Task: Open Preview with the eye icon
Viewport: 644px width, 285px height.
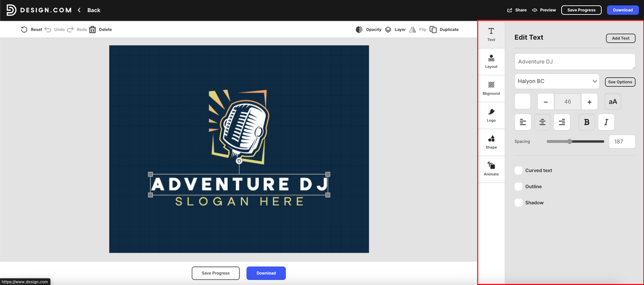Action: coord(535,10)
